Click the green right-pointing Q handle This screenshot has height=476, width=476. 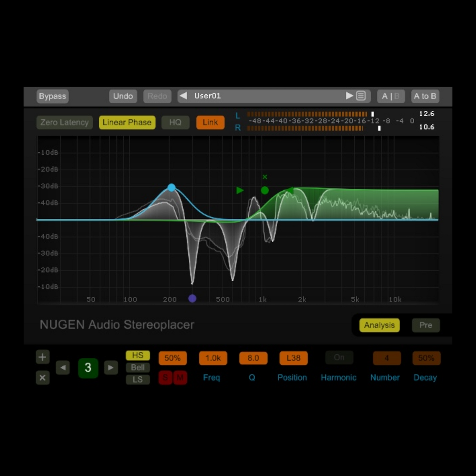(240, 191)
